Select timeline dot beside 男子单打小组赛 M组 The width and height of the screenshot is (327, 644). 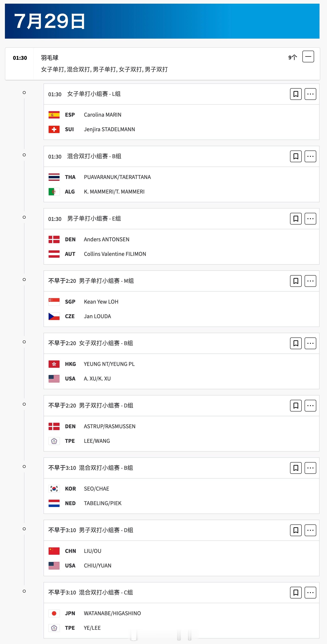(24, 280)
